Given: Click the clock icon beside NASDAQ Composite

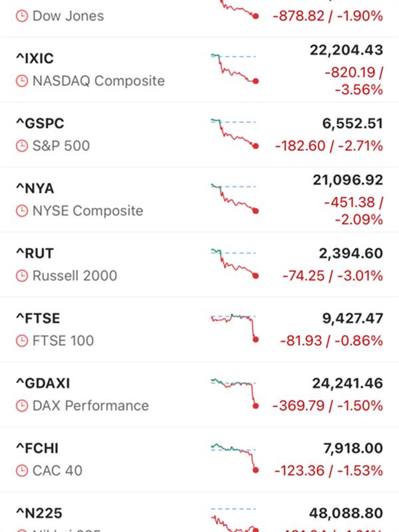Looking at the screenshot, I should [23, 81].
